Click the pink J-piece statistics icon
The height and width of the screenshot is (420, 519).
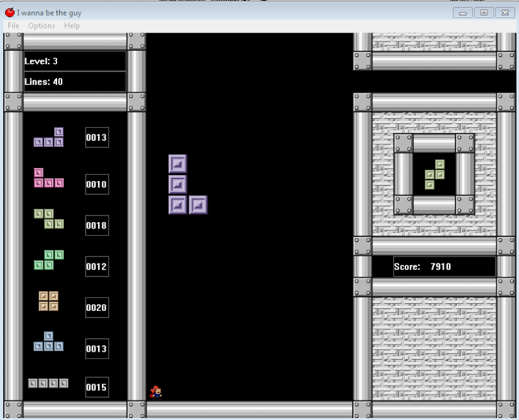(49, 178)
